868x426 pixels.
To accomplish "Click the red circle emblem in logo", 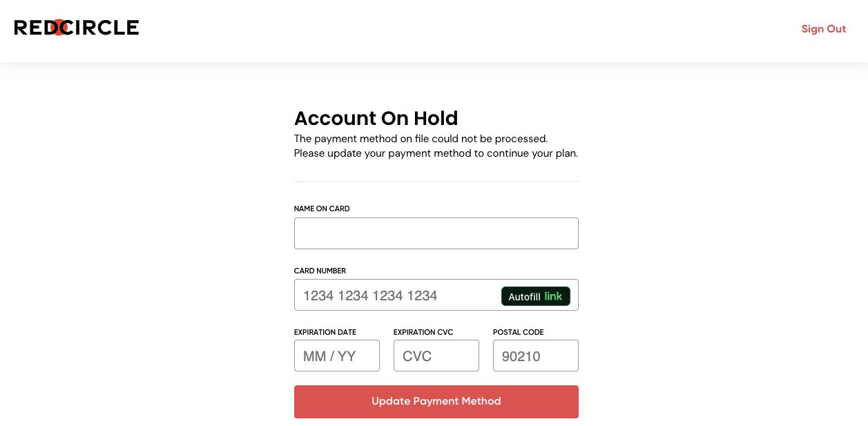I will click(x=60, y=28).
